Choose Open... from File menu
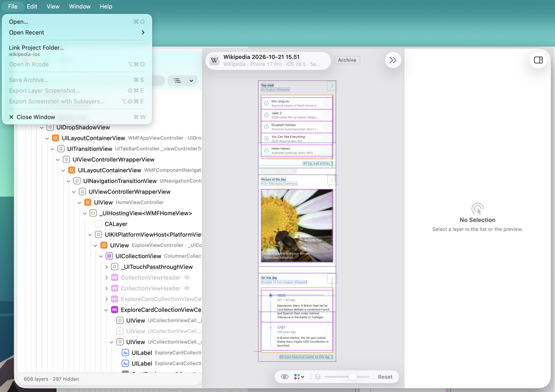This screenshot has width=555, height=392. click(x=77, y=22)
